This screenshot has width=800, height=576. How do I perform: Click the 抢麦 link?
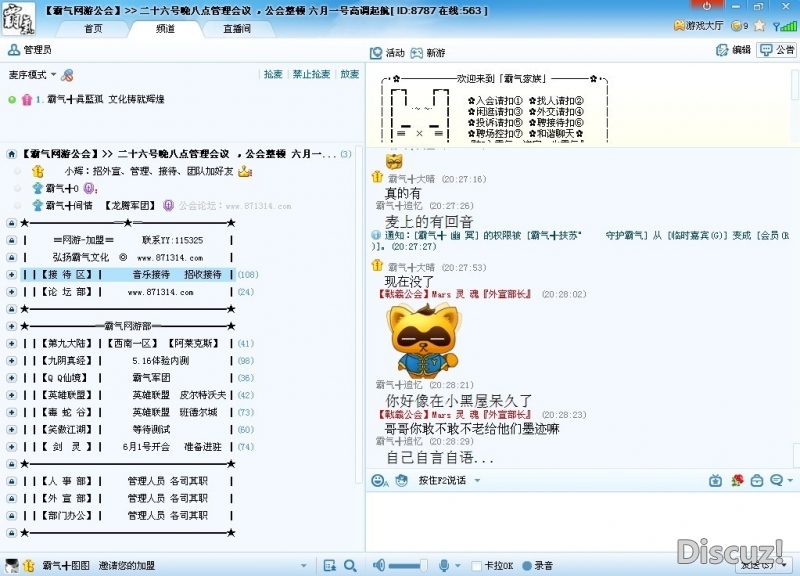pos(272,74)
